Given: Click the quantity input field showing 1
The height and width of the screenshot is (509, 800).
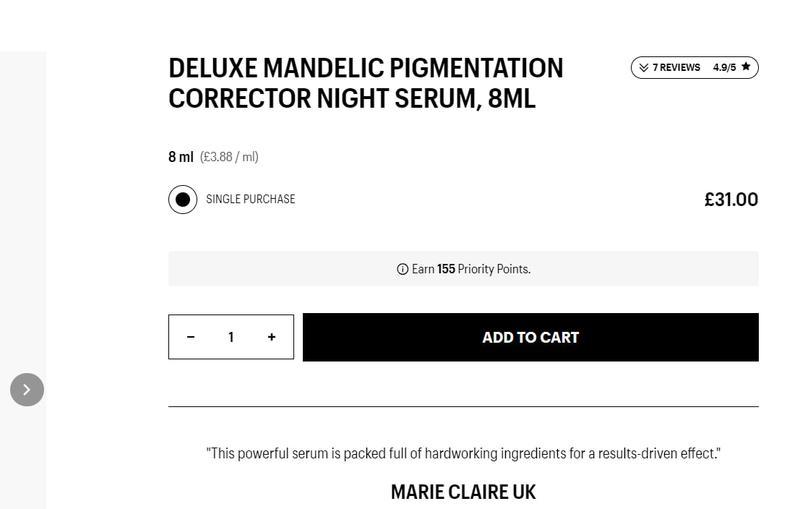Looking at the screenshot, I should (x=231, y=337).
